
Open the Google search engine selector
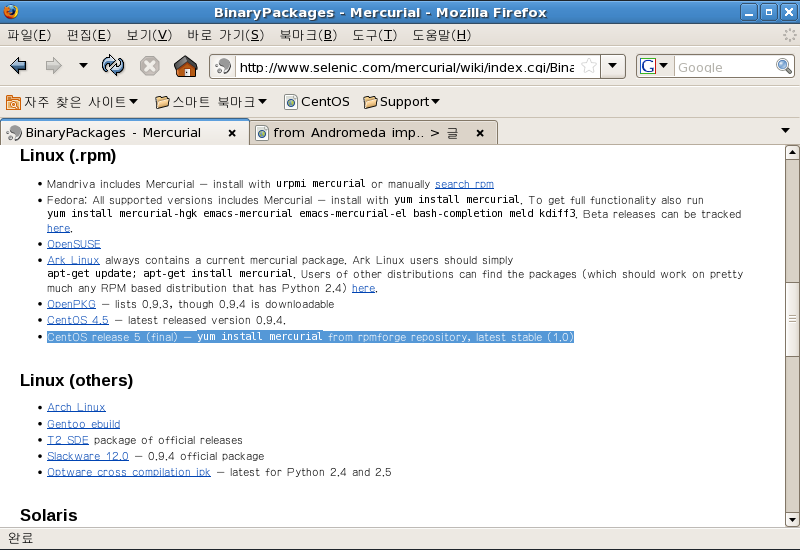coord(655,66)
